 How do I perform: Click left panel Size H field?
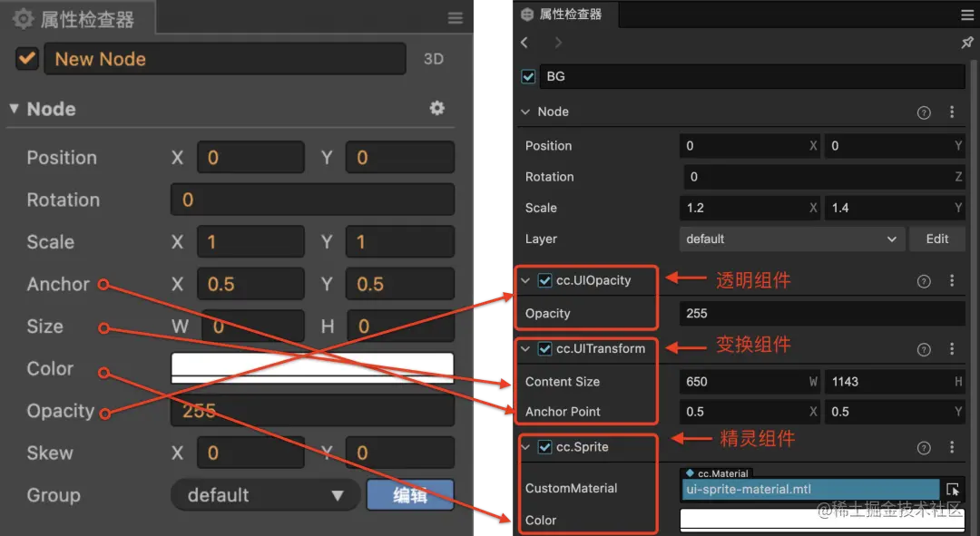point(401,326)
